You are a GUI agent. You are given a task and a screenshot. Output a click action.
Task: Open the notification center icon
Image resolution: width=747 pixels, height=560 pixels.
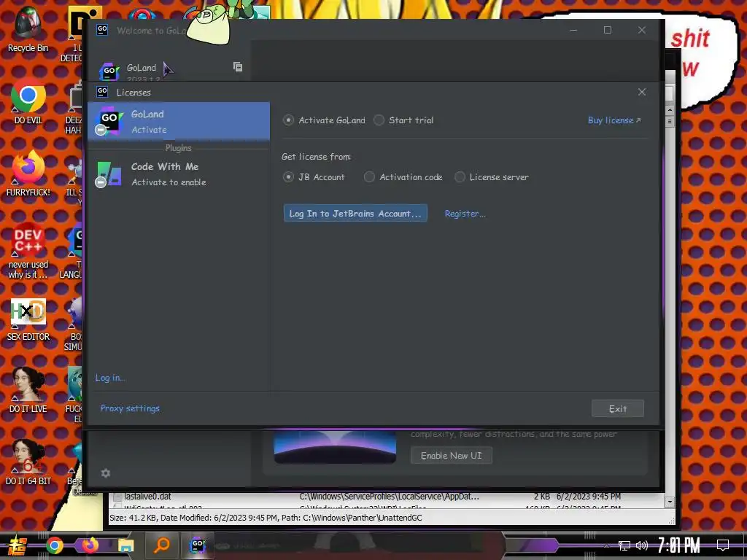pos(723,545)
